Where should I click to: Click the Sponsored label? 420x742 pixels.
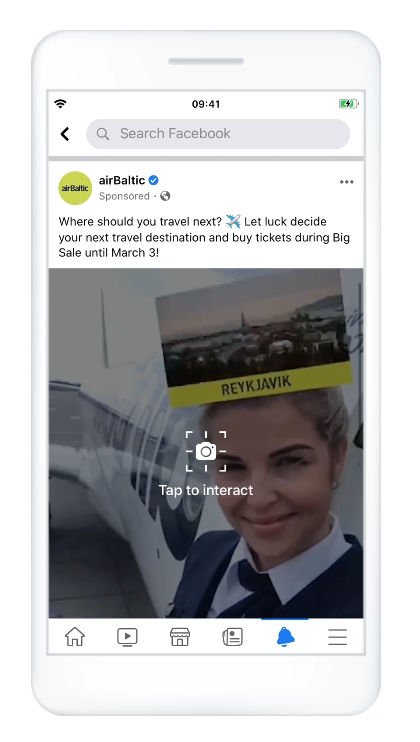click(124, 196)
